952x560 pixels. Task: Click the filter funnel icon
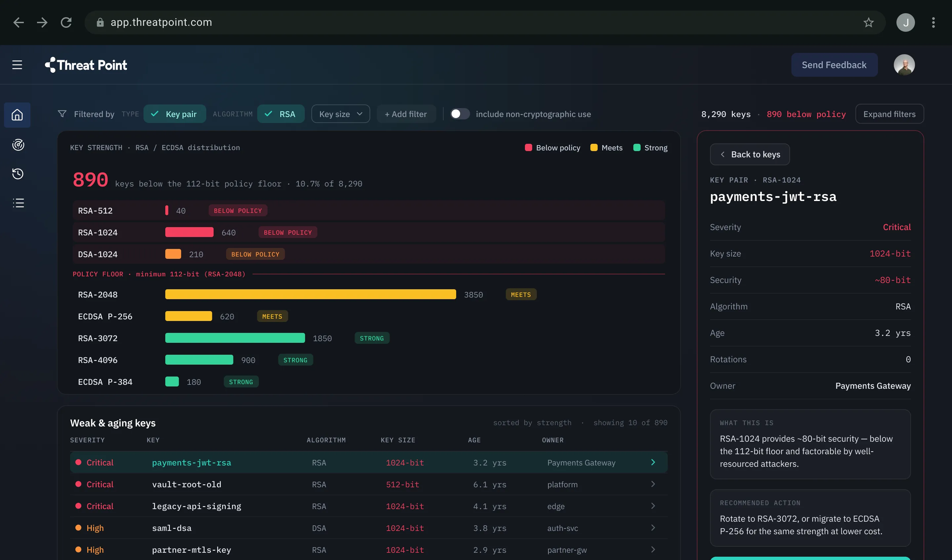[62, 114]
